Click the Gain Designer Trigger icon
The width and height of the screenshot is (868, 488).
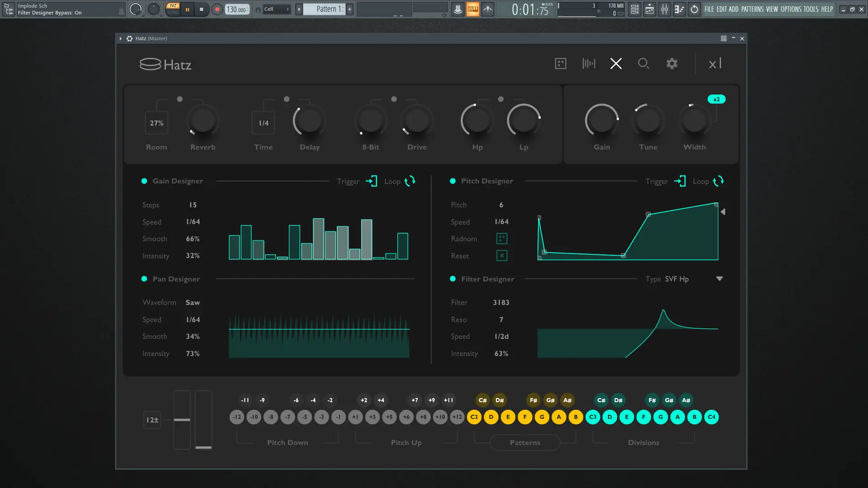click(x=371, y=181)
